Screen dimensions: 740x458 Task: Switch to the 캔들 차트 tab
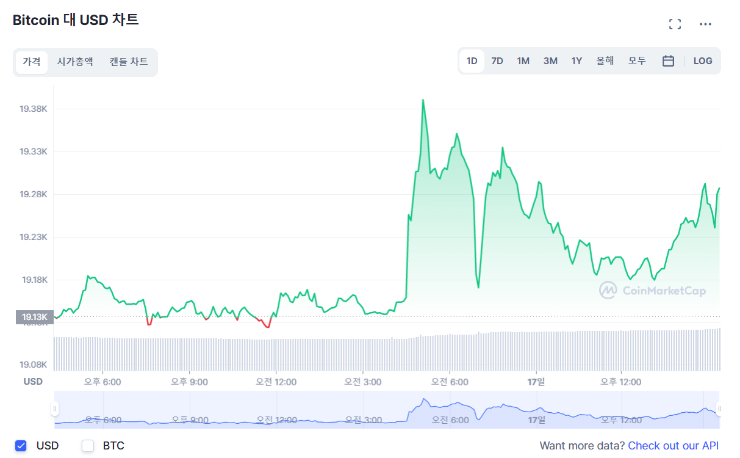[x=129, y=62]
